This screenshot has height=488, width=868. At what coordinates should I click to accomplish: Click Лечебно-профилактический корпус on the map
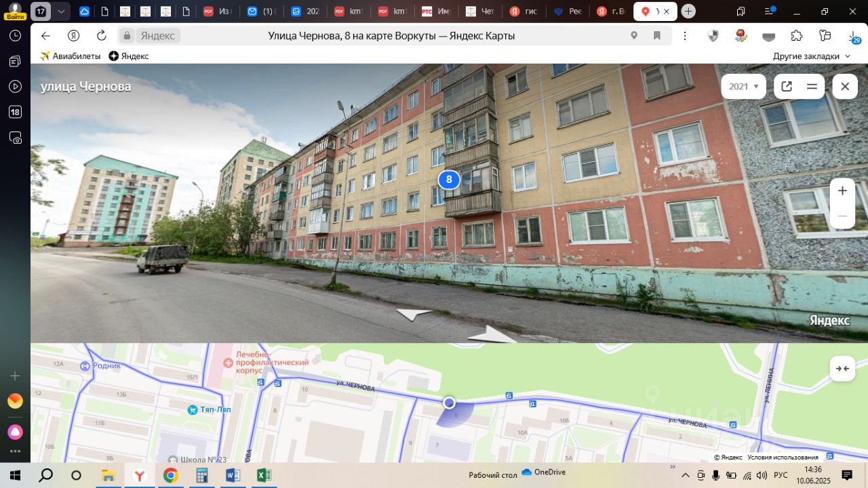pyautogui.click(x=266, y=363)
